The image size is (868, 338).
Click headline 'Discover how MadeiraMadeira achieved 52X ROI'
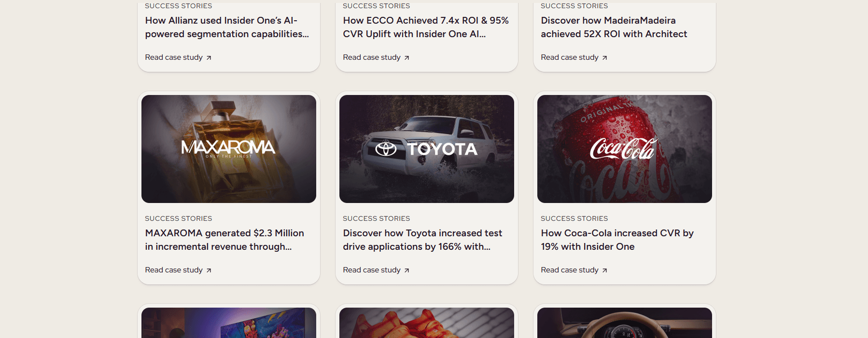pos(614,27)
